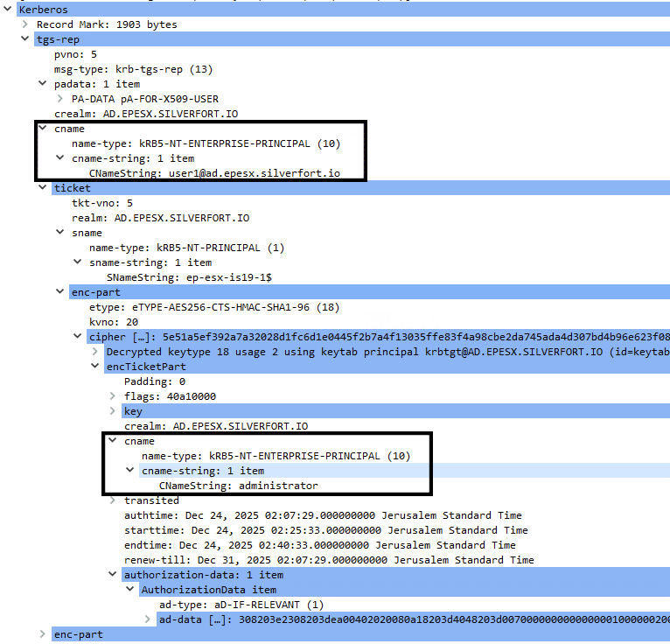
Task: Collapse the encTicketPart node
Action: (95, 366)
